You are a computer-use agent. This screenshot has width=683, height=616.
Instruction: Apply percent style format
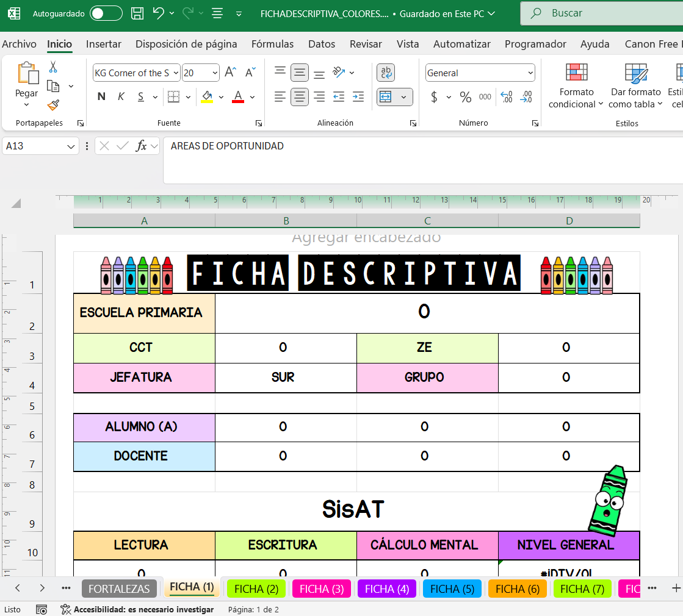[466, 96]
